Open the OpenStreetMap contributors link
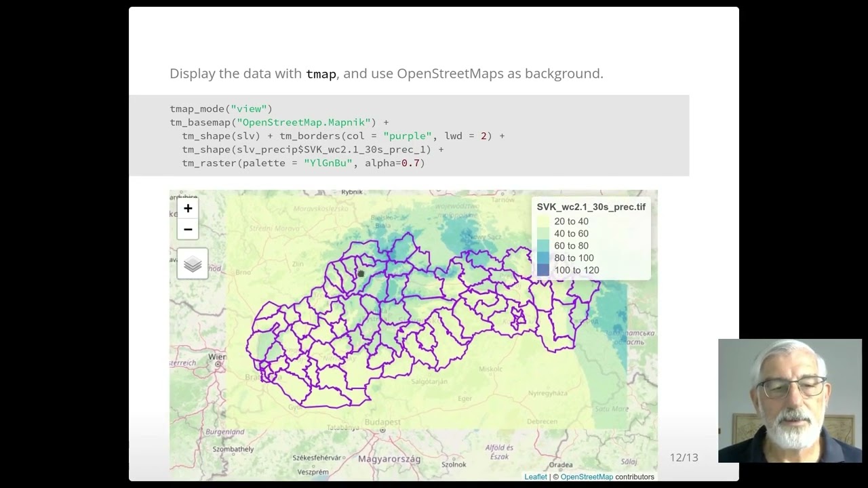Viewport: 868px width, 488px height. (587, 476)
